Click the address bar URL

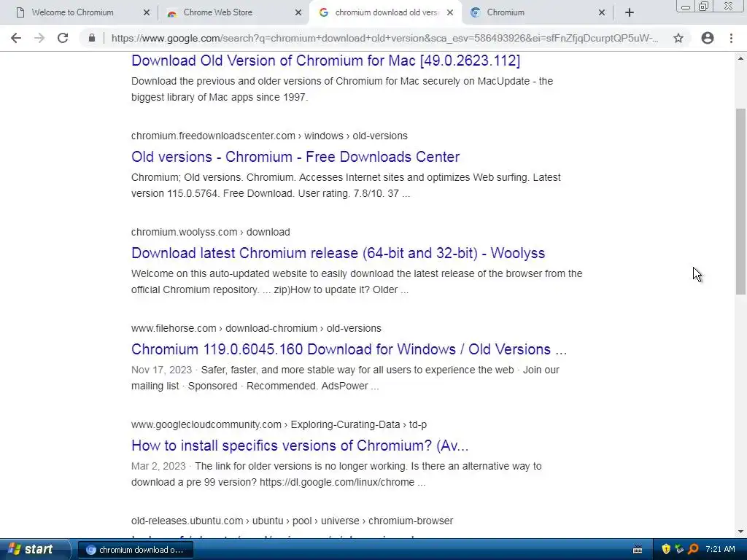click(x=385, y=38)
